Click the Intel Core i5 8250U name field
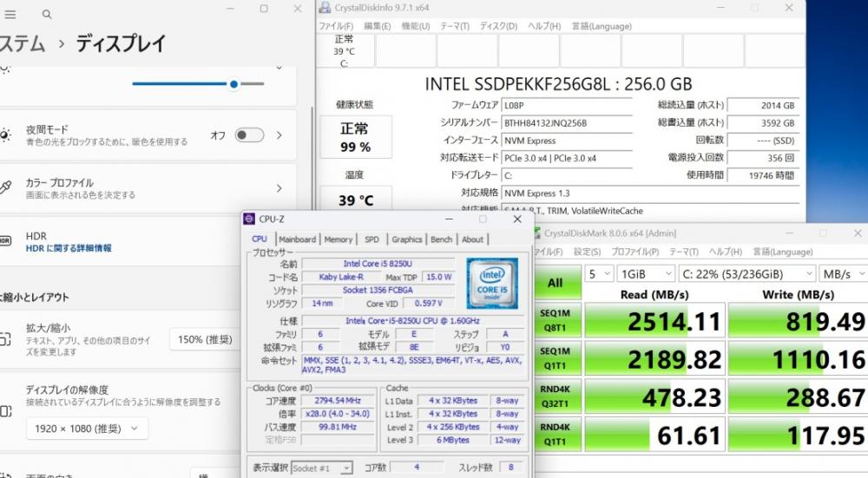This screenshot has width=868, height=478. (x=378, y=264)
